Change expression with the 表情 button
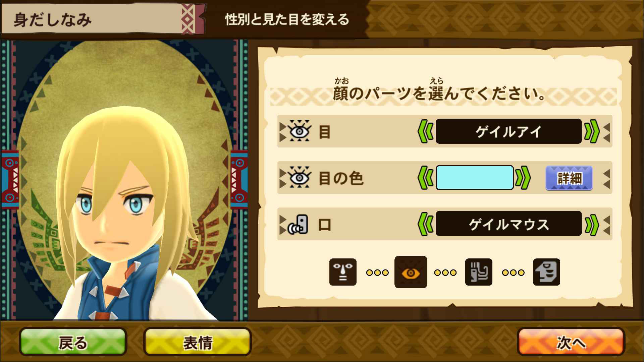Image resolution: width=644 pixels, height=362 pixels. tap(197, 342)
